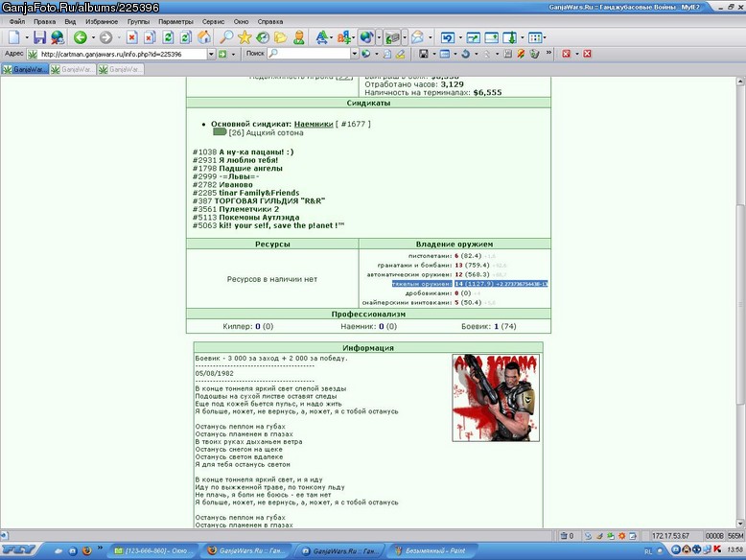Click the window layout grid icon

(x=535, y=37)
